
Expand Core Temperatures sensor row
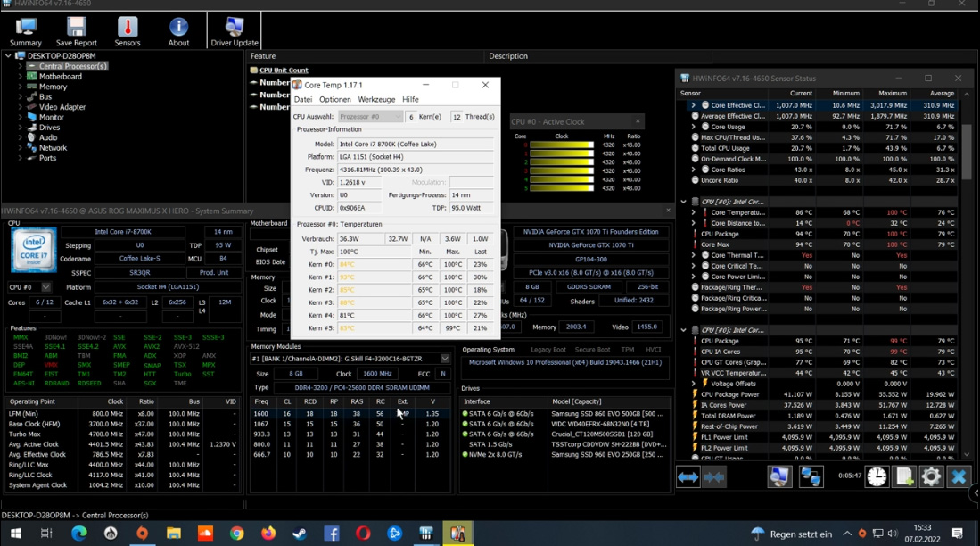693,212
